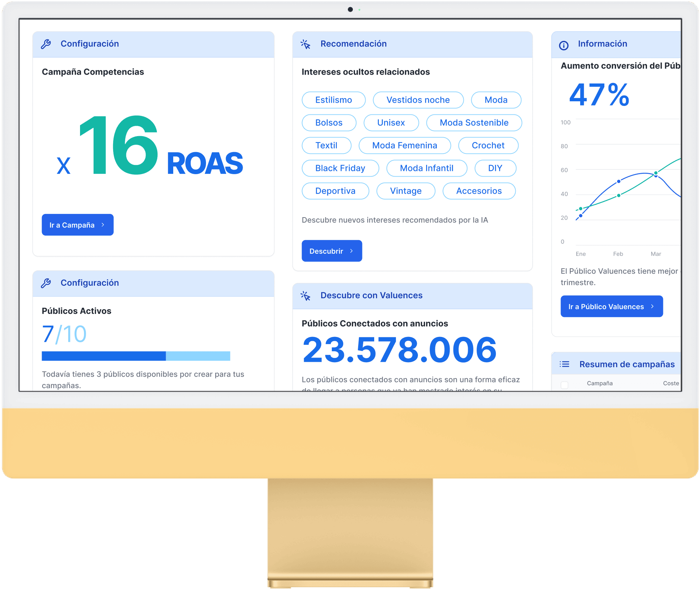Click the Campaña column header
Image resolution: width=700 pixels, height=590 pixels.
click(x=600, y=383)
